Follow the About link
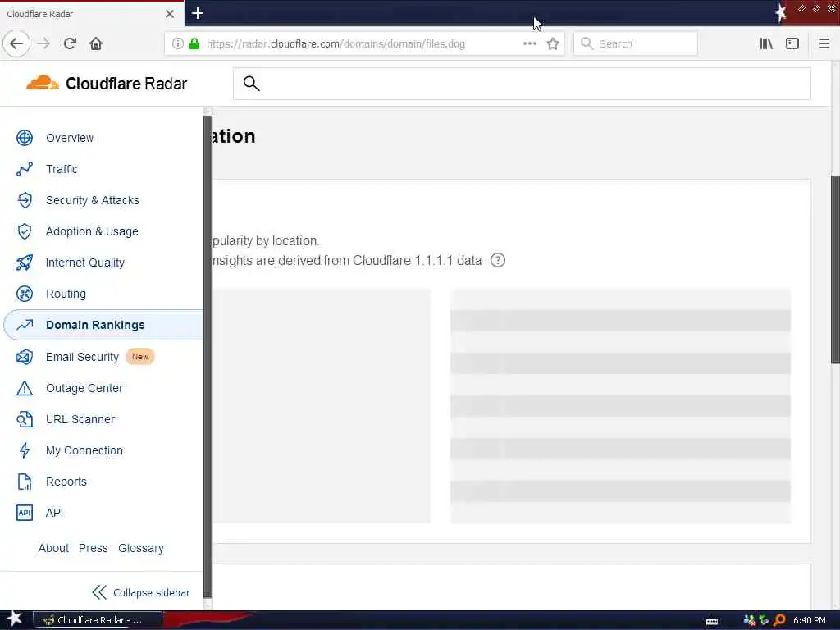This screenshot has height=630, width=840. pyautogui.click(x=53, y=548)
